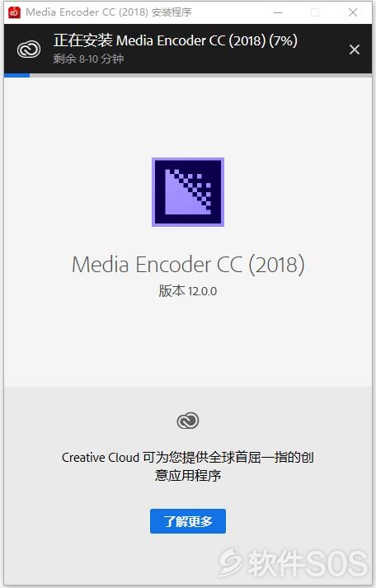Click the 剩余 8-10 分钟 remaining time text
Viewport: 376px width, 588px height.
point(88,59)
